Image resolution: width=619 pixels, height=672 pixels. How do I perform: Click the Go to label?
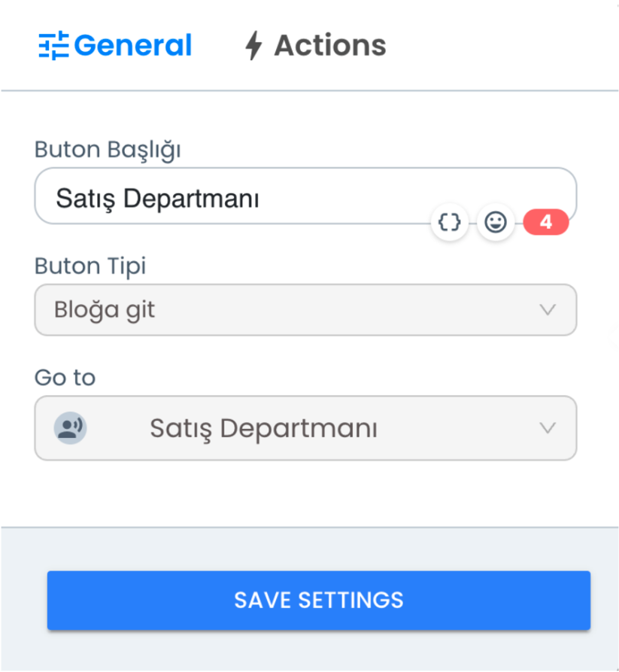65,378
